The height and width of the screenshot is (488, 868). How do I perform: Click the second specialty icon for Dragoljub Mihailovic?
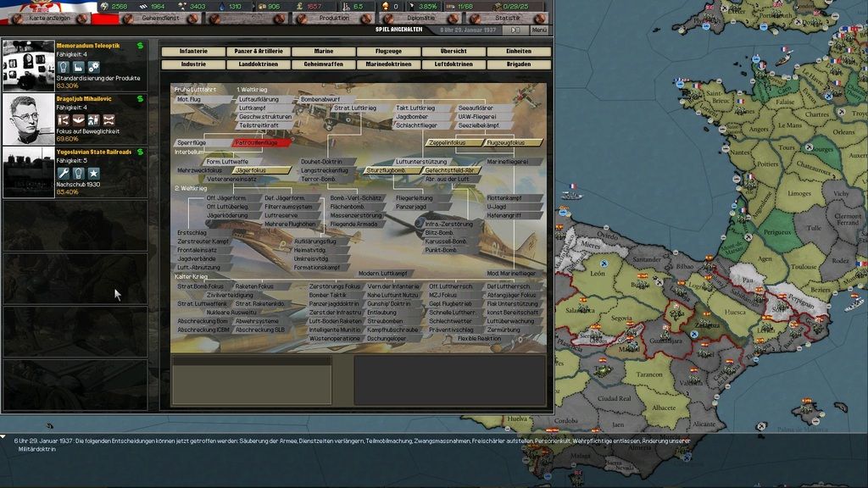pyautogui.click(x=79, y=120)
